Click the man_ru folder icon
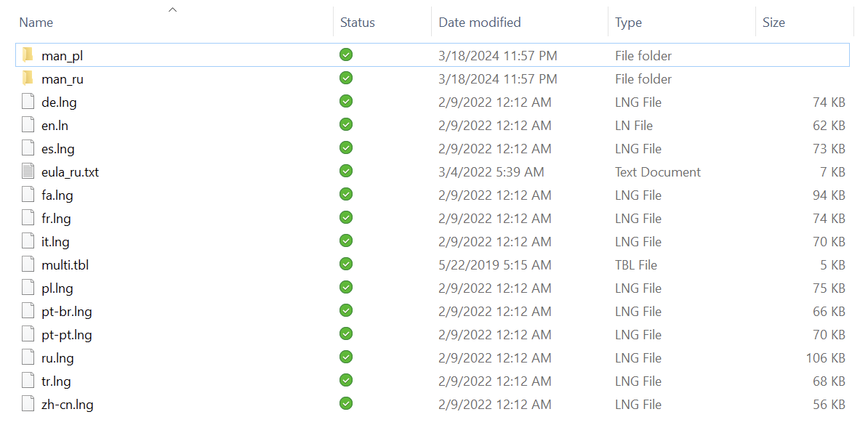The image size is (868, 433). [x=28, y=78]
